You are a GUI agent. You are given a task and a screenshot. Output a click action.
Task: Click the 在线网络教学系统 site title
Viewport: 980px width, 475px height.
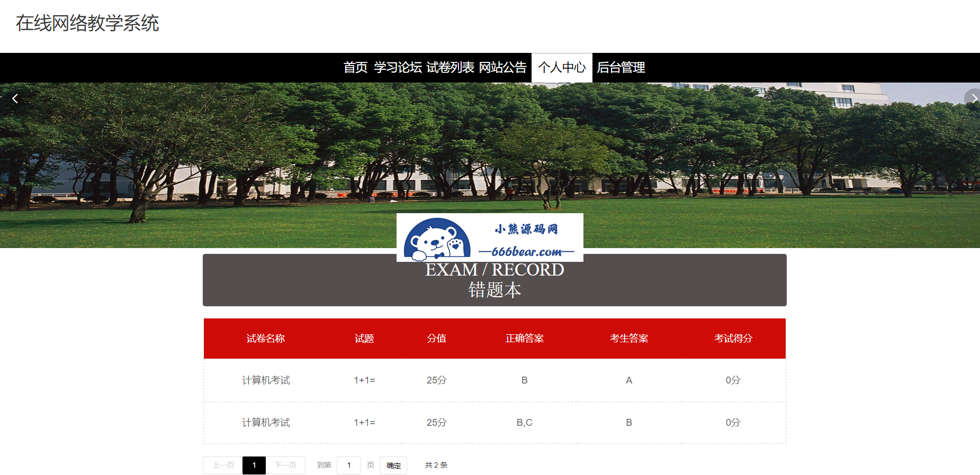pos(87,23)
